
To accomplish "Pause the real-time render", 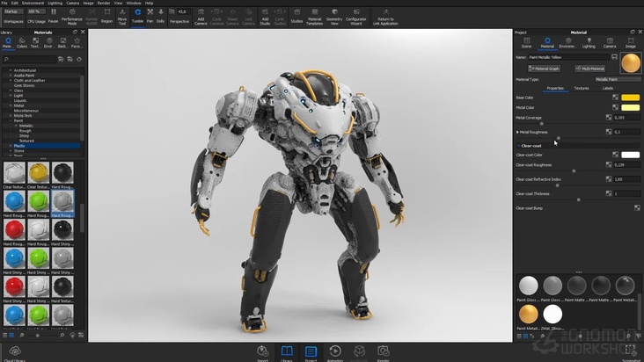I will tap(53, 16).
